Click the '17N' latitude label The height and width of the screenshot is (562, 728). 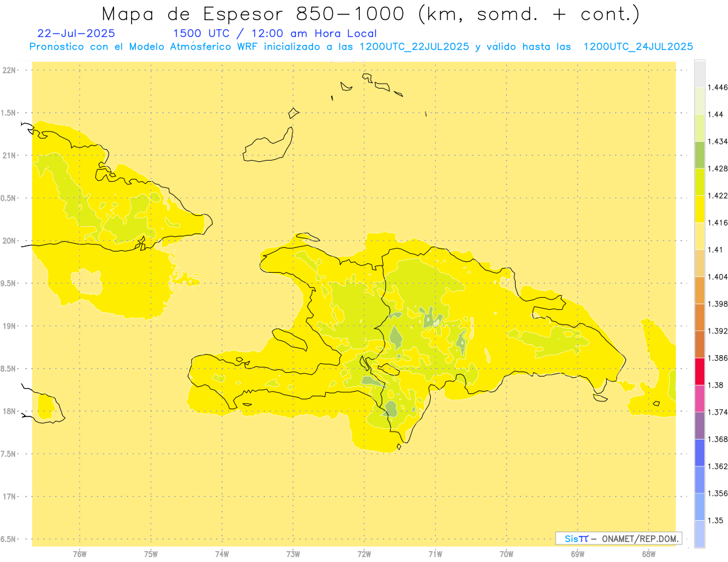click(9, 497)
